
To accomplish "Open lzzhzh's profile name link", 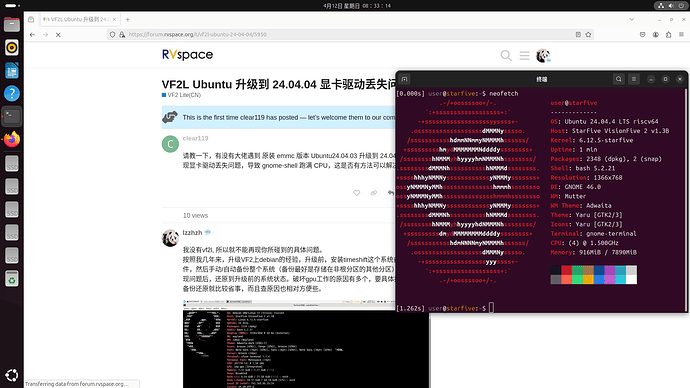I will (x=192, y=233).
